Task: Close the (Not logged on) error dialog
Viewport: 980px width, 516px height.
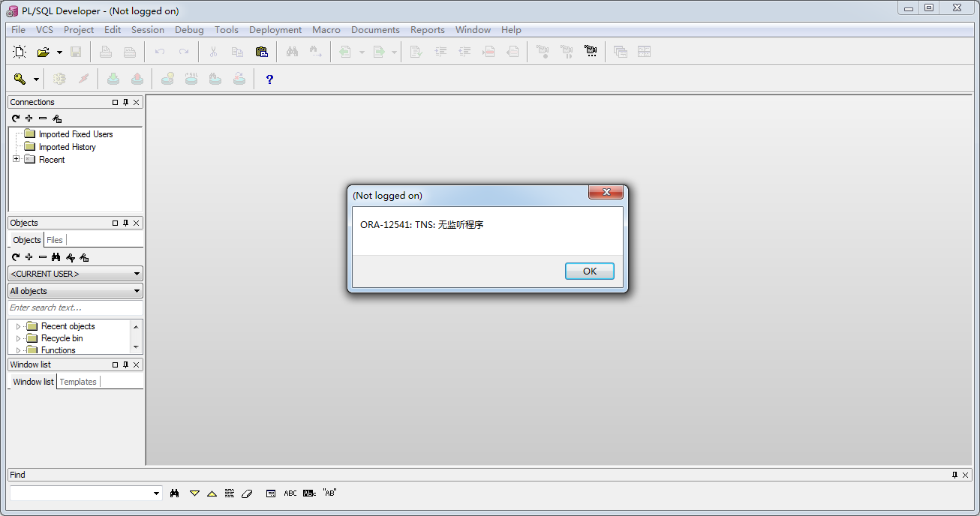Action: pos(606,193)
